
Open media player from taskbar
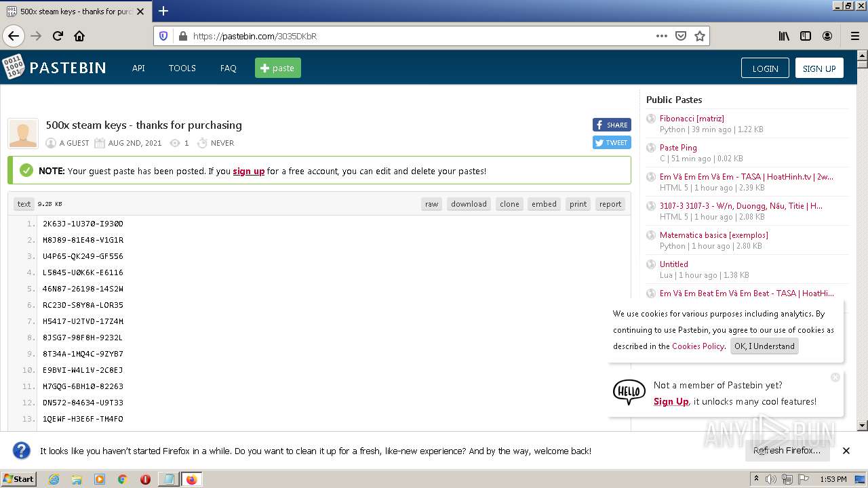click(x=100, y=479)
